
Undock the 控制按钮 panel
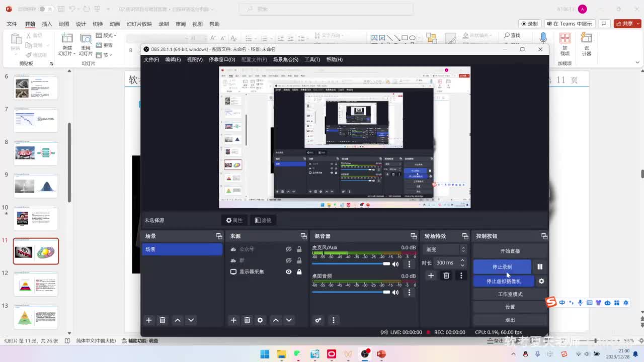[544, 236]
